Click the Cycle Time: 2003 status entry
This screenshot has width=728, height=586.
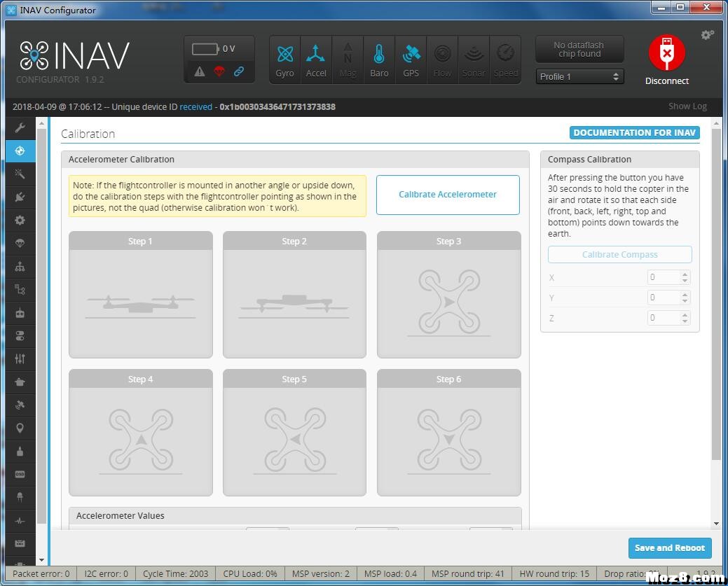[x=175, y=573]
